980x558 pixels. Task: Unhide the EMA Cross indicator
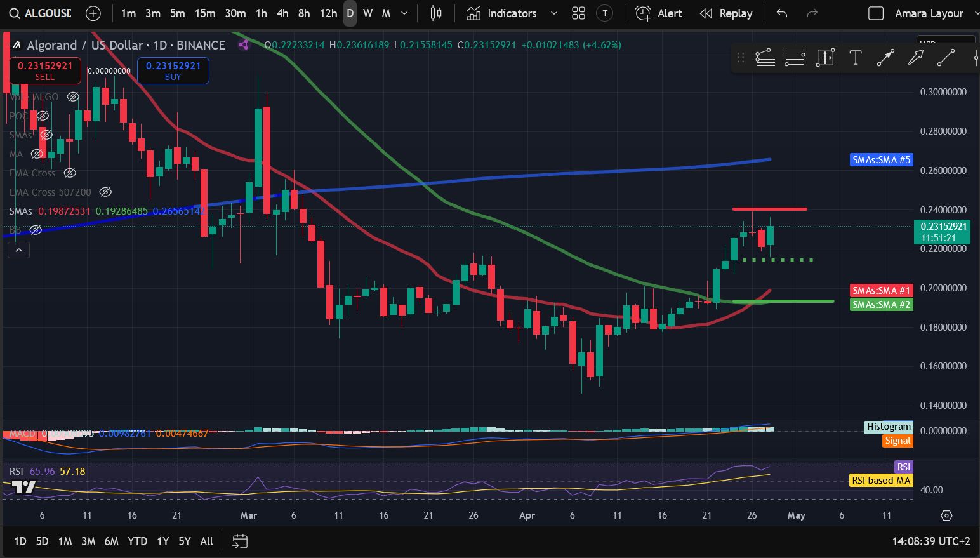pos(70,173)
